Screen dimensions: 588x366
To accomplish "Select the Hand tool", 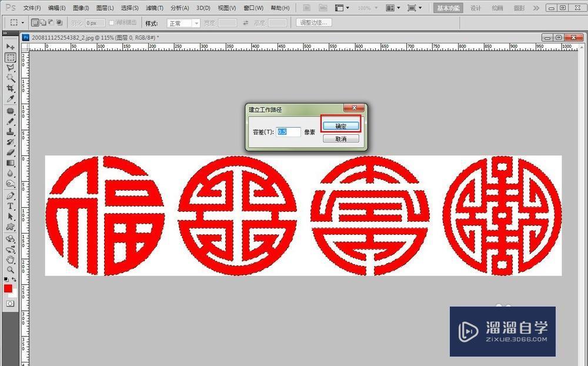I will coord(10,259).
